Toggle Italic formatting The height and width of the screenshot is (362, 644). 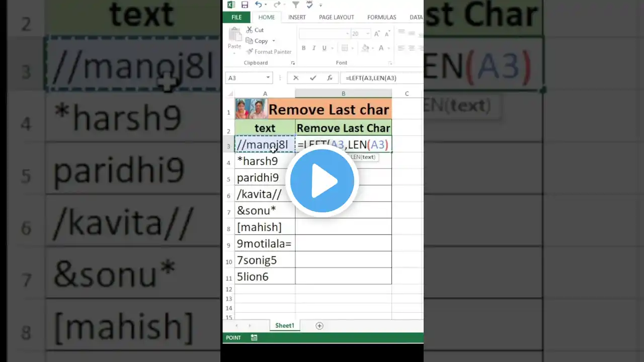(x=313, y=48)
